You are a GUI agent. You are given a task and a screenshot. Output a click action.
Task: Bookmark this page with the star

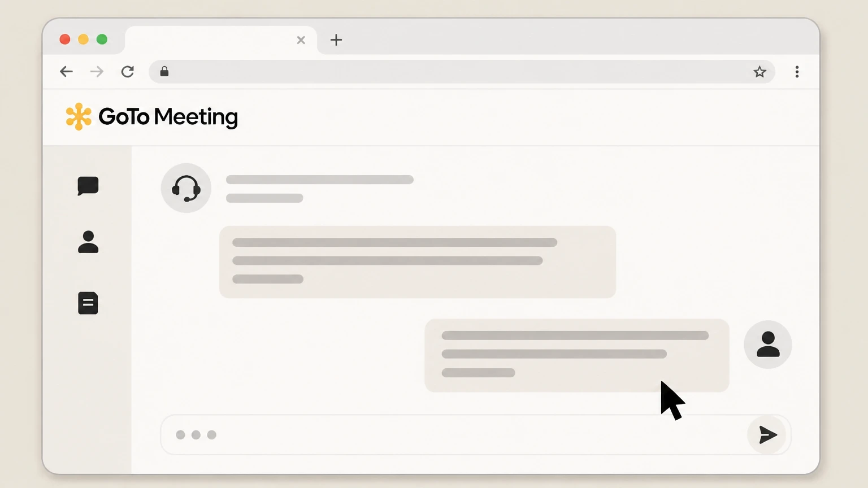click(759, 72)
